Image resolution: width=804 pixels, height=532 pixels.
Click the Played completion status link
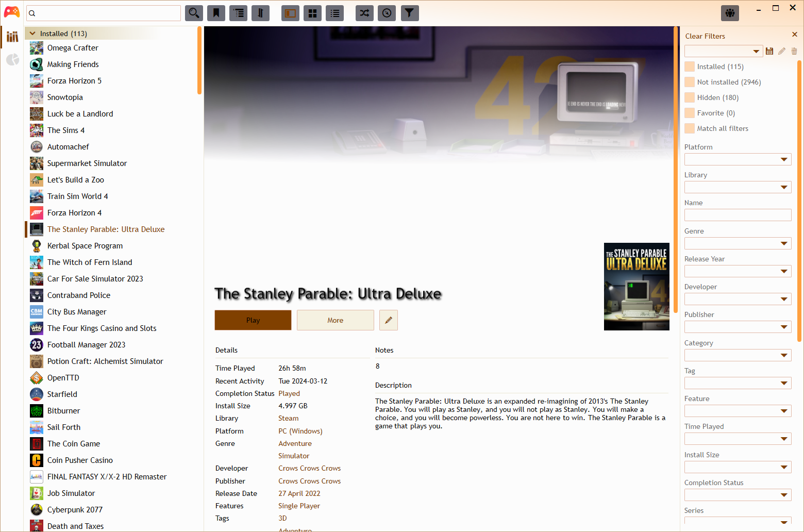pos(289,393)
